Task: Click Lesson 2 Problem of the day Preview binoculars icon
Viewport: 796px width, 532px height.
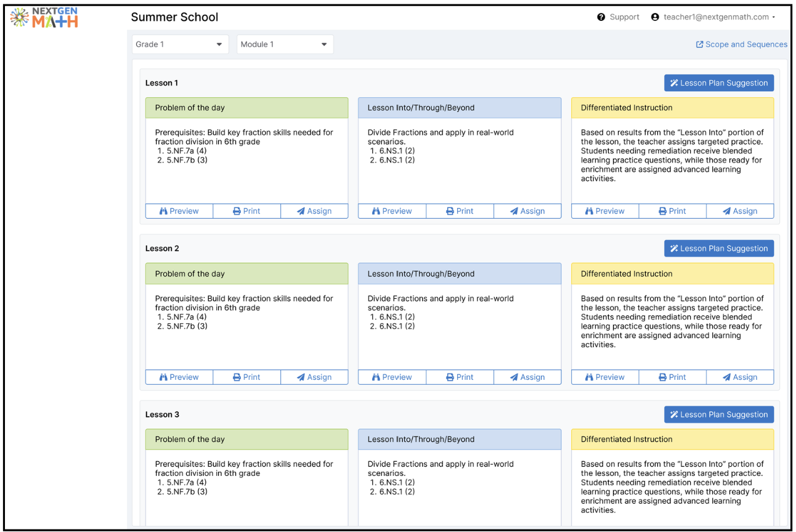Action: click(163, 377)
